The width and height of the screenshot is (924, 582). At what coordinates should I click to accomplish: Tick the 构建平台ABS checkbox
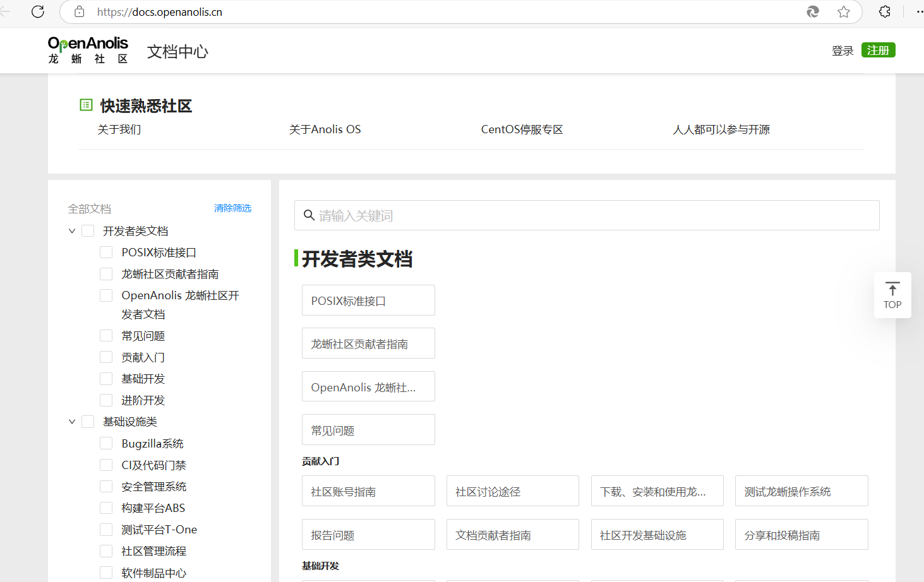(x=106, y=508)
